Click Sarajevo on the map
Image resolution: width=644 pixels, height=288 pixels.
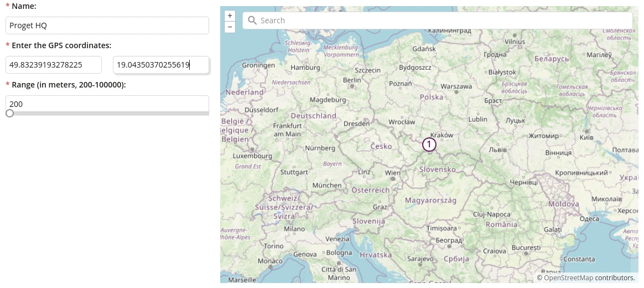click(x=420, y=259)
